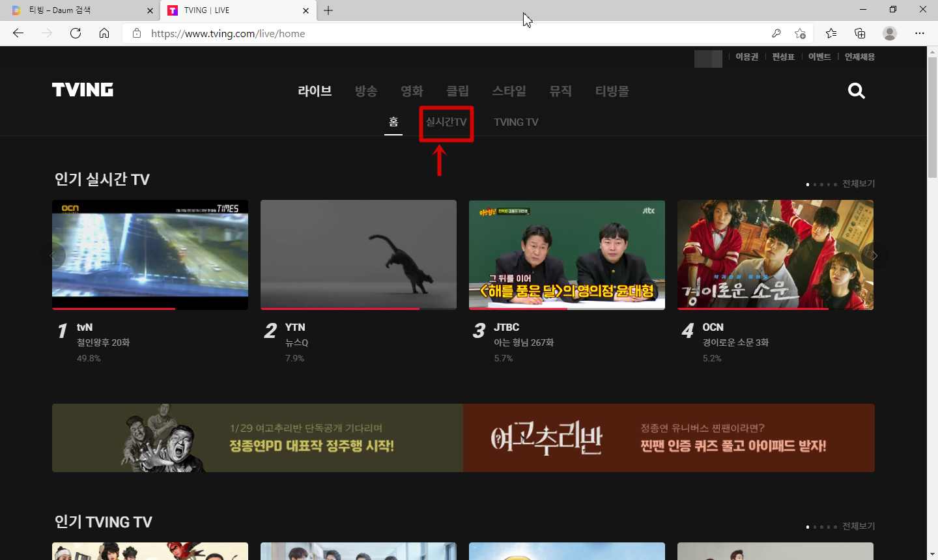Open browser profile avatar

tap(890, 33)
